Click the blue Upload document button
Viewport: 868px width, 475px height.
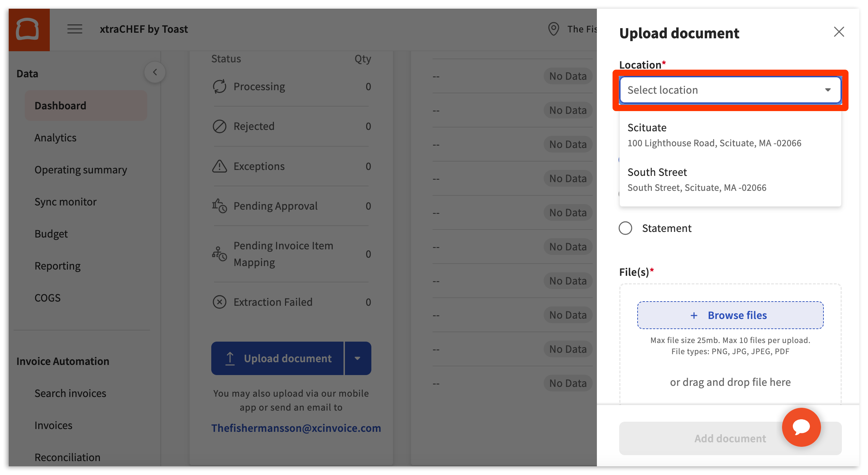click(x=278, y=358)
